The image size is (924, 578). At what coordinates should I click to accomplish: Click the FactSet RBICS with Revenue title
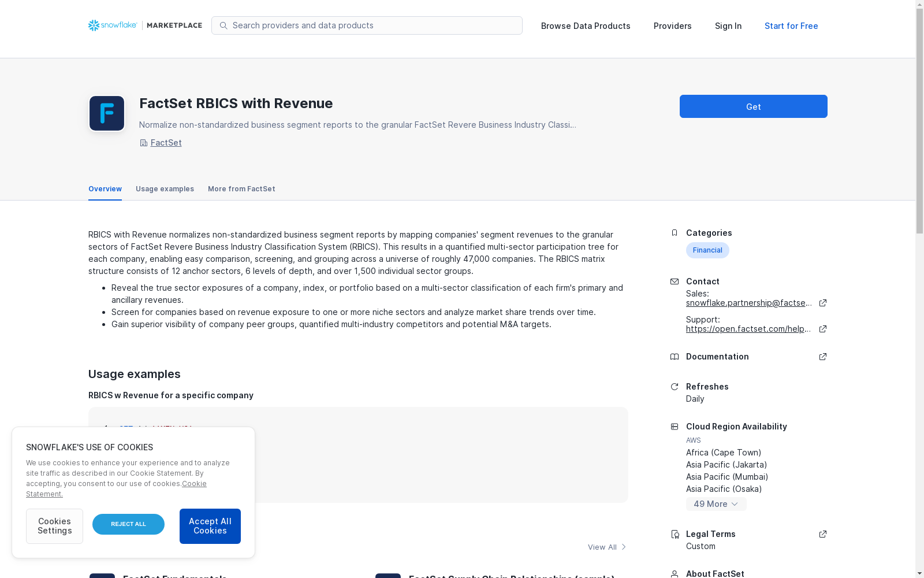click(x=236, y=103)
